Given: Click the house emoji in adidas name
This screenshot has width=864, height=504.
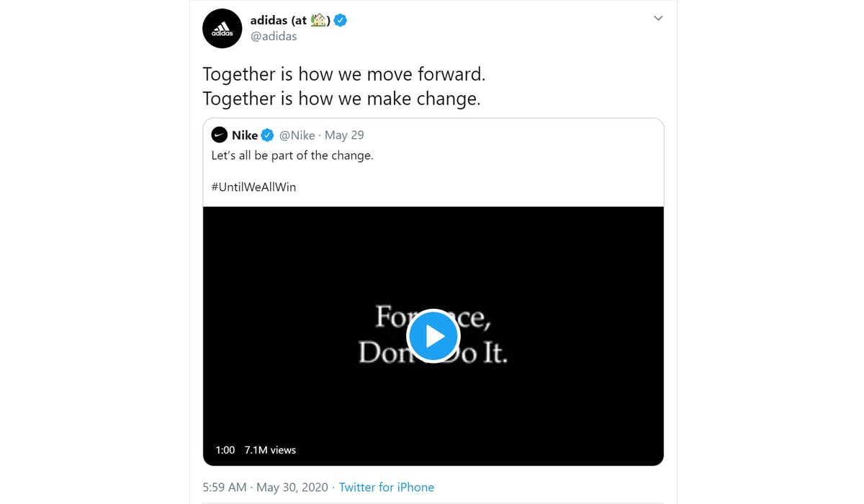Looking at the screenshot, I should pyautogui.click(x=318, y=20).
